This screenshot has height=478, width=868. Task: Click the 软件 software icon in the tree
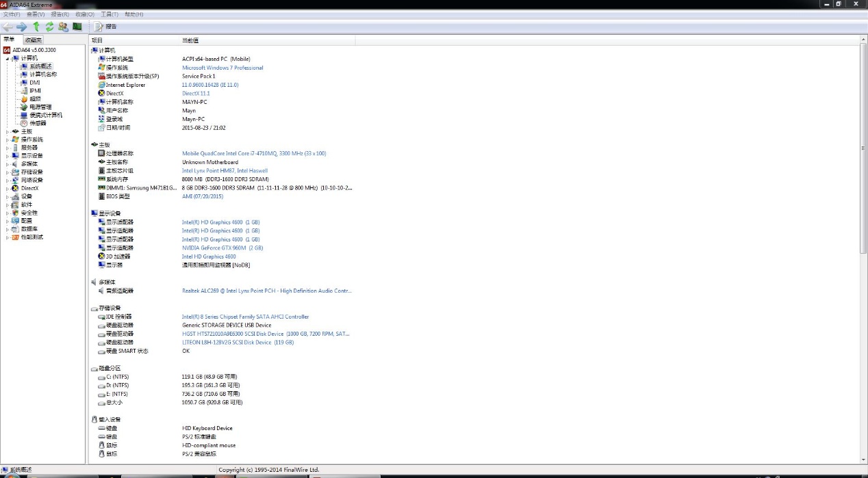15,204
